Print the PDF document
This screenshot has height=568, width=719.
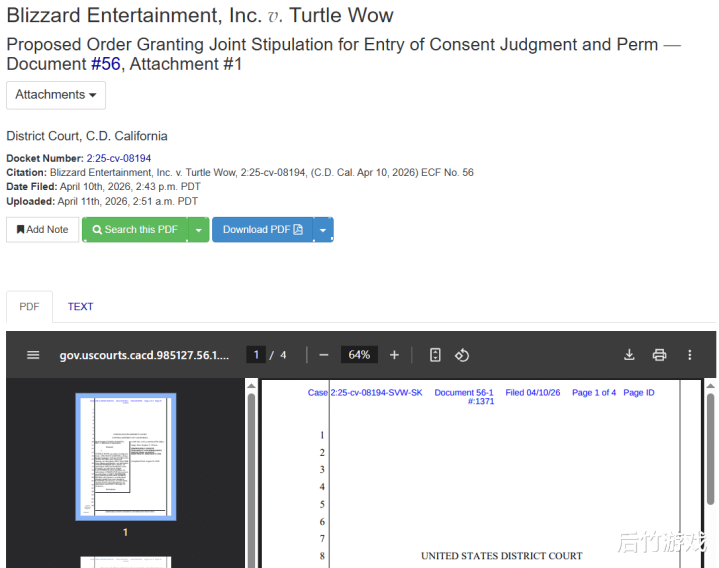pyautogui.click(x=659, y=355)
